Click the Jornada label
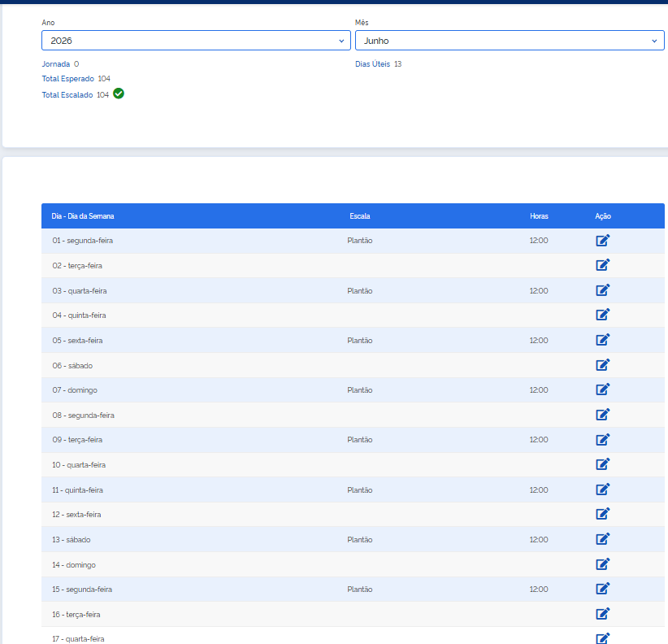 (56, 64)
